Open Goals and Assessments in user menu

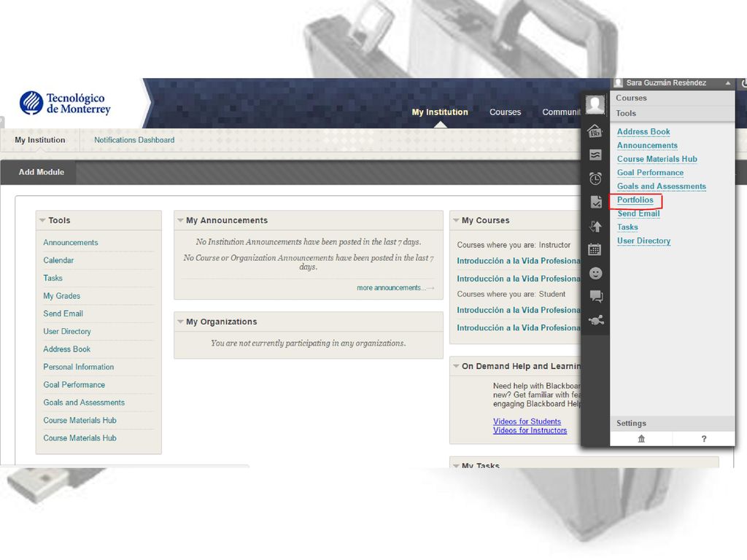pos(662,186)
